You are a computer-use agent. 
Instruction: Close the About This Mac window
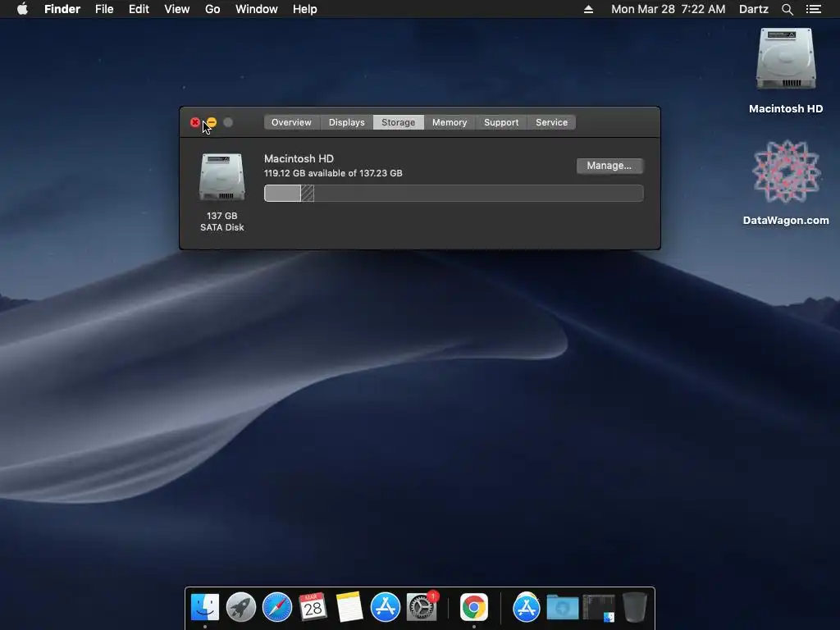[195, 123]
